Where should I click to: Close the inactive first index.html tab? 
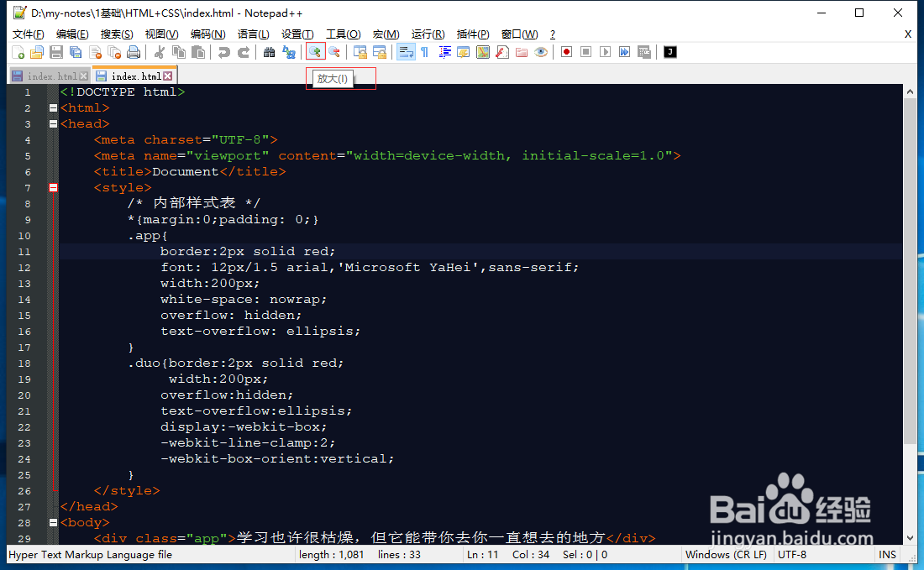pyautogui.click(x=84, y=76)
